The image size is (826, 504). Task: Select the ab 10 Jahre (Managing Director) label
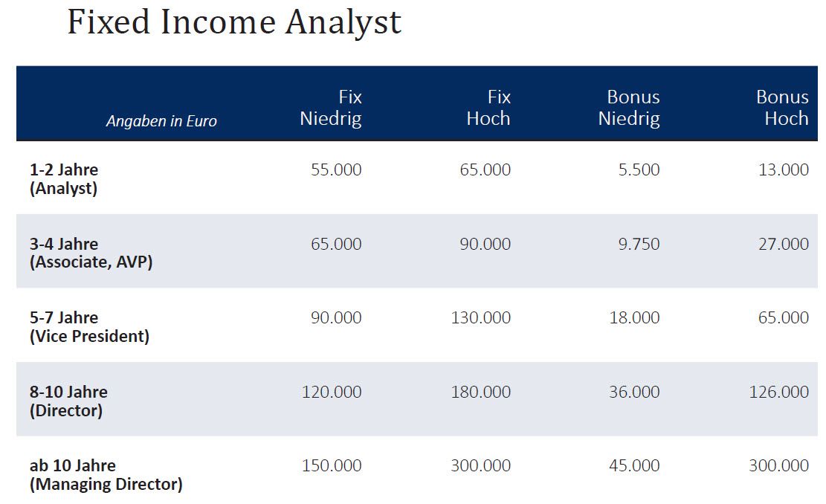[106, 475]
